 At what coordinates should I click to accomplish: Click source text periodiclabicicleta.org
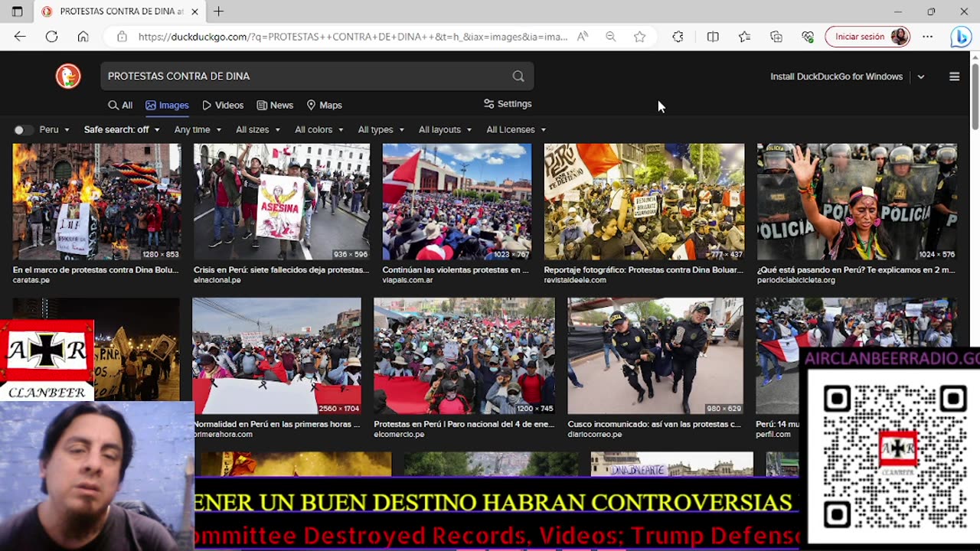(x=795, y=281)
